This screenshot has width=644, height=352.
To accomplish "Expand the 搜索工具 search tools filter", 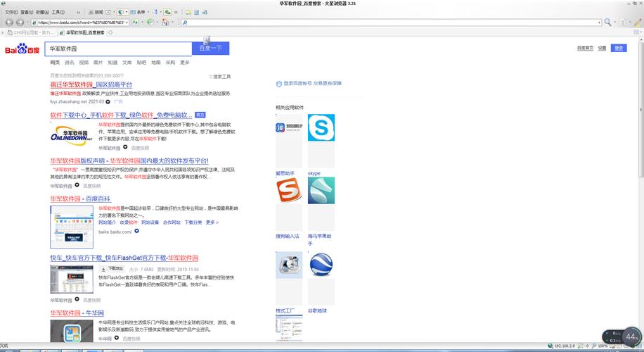I will 220,76.
